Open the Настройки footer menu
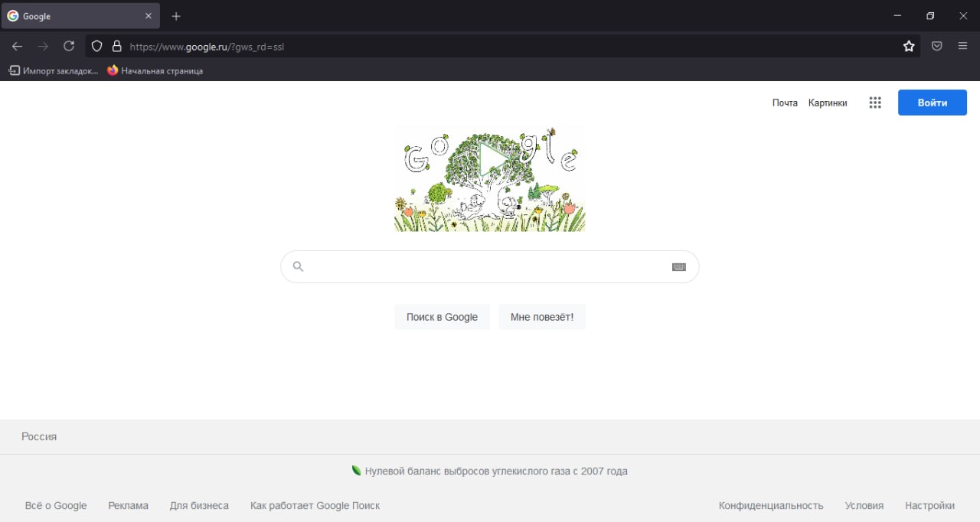 coord(929,505)
